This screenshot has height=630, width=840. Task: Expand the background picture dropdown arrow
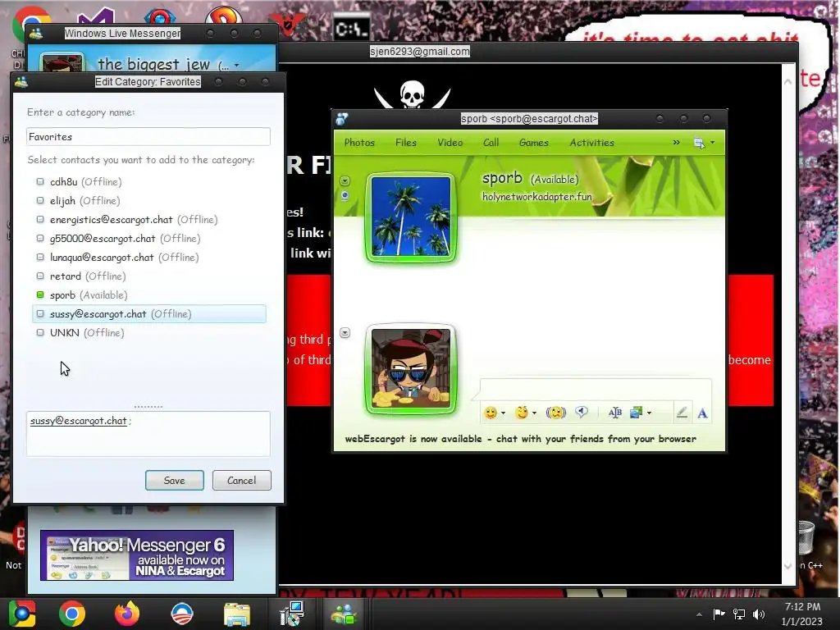tap(650, 413)
